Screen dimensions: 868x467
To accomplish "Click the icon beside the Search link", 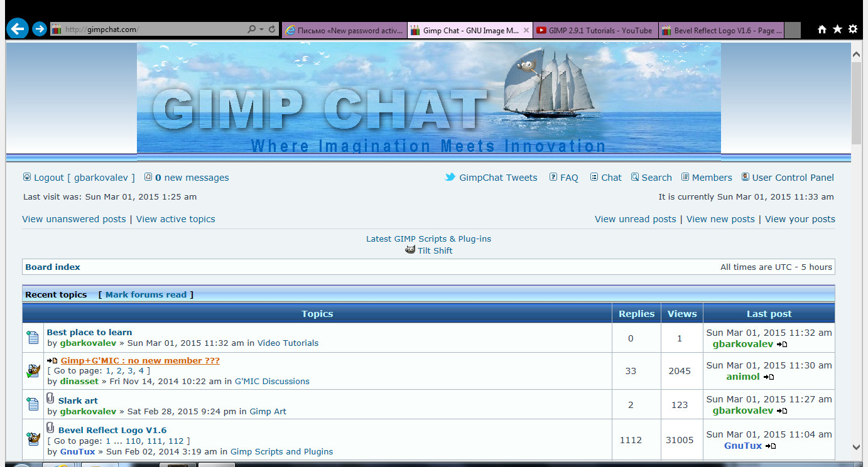I will tap(635, 177).
